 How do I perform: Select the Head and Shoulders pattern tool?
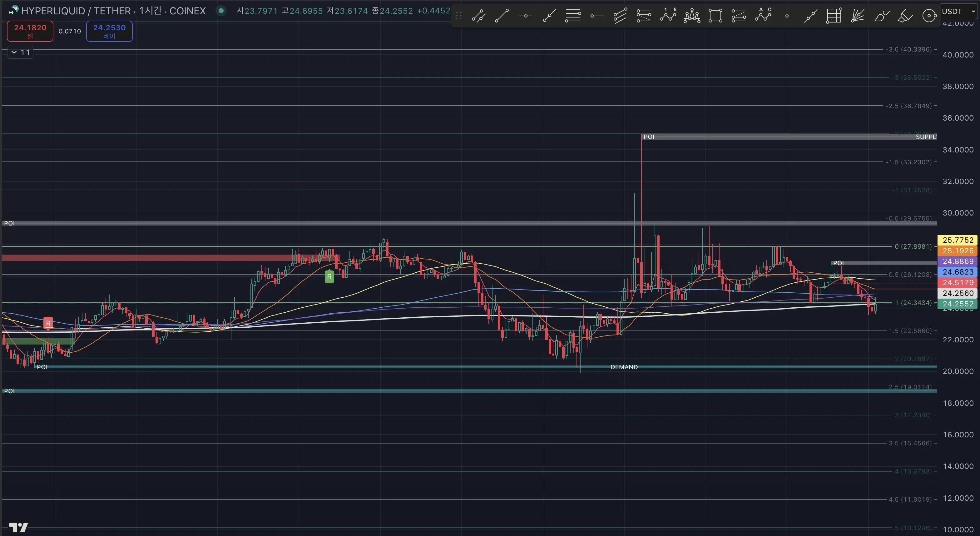692,16
